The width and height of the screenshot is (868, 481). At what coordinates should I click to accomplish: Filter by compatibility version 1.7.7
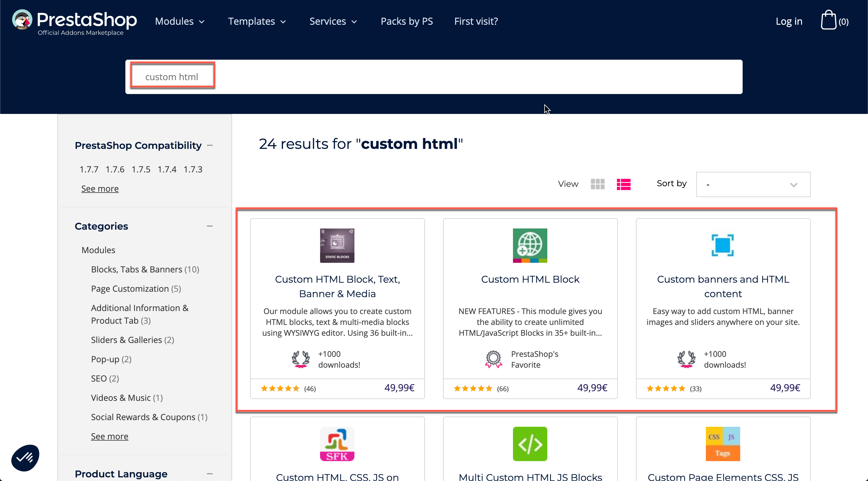coord(89,169)
